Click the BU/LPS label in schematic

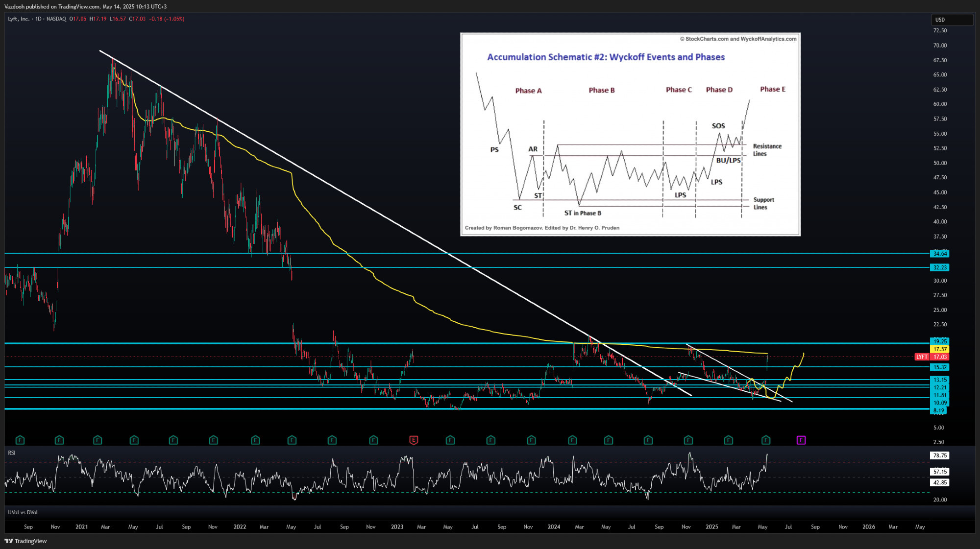point(728,161)
